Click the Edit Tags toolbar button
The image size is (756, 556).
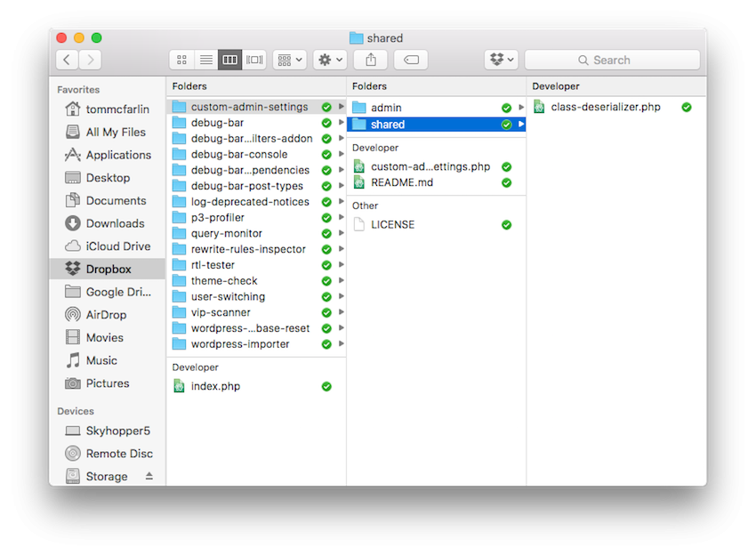click(x=411, y=60)
